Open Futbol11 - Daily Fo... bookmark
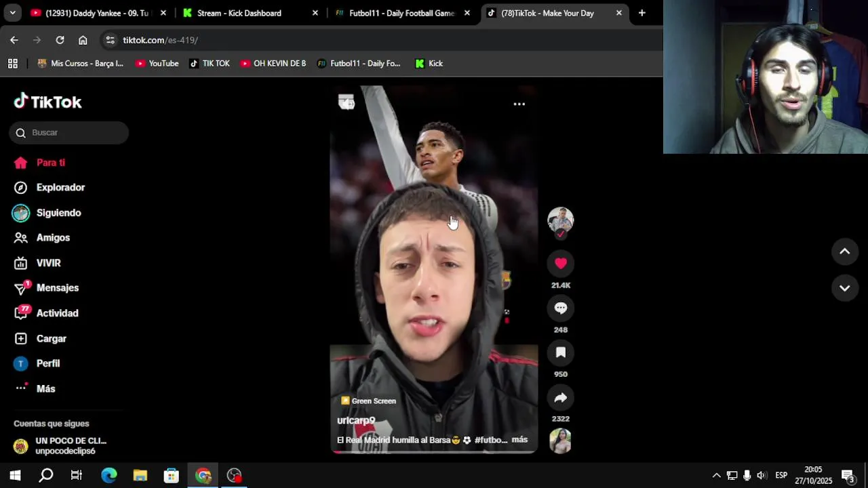Image resolution: width=868 pixels, height=488 pixels. [x=359, y=64]
